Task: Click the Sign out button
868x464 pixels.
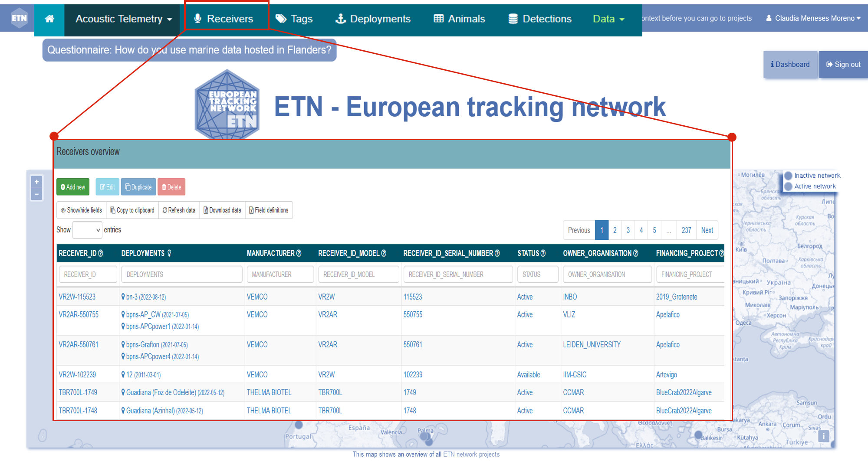Action: [843, 64]
